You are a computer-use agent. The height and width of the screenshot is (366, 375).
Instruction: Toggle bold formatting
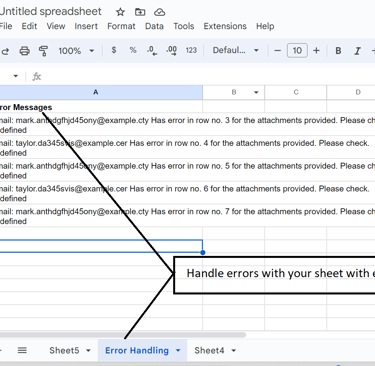338,51
